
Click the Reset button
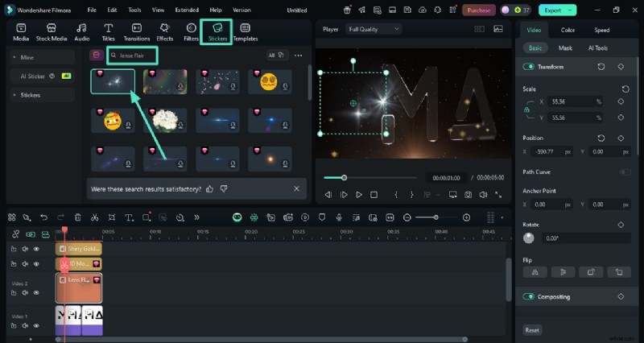pyautogui.click(x=532, y=330)
